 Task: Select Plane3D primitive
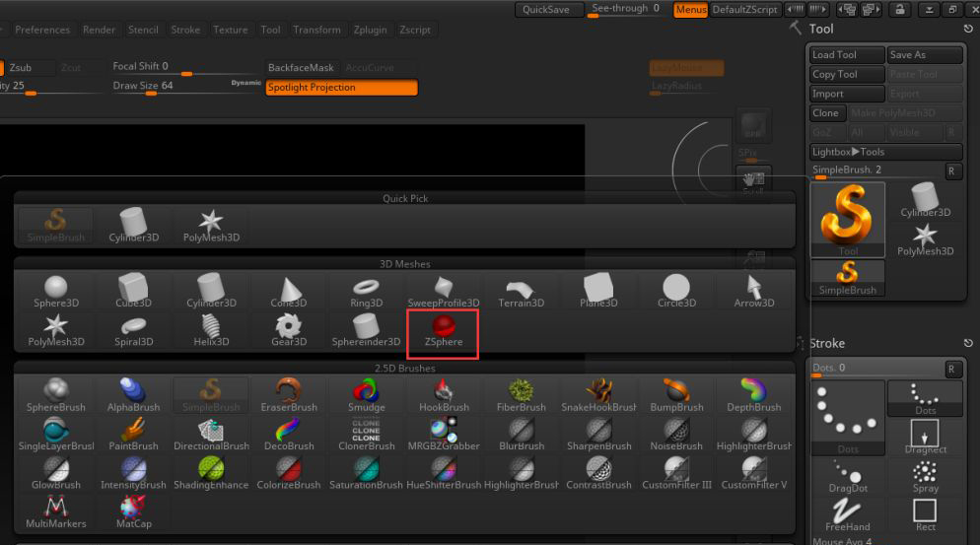(x=598, y=293)
